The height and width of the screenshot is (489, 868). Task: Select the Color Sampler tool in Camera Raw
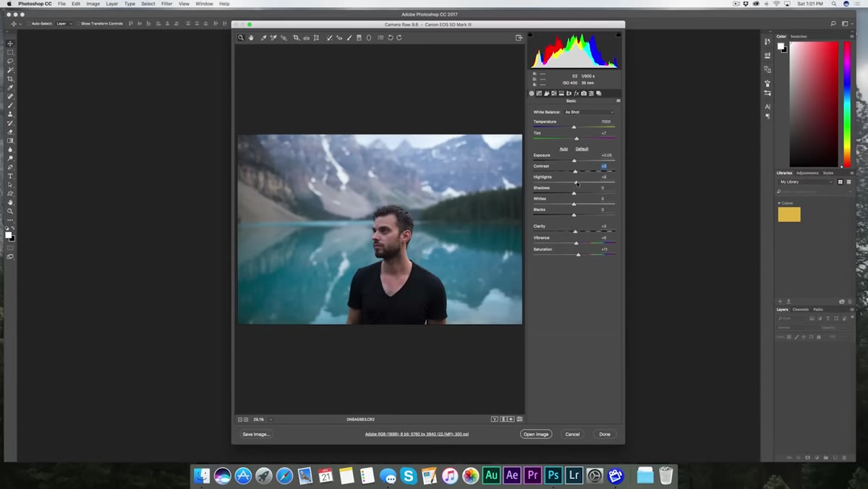(x=273, y=38)
